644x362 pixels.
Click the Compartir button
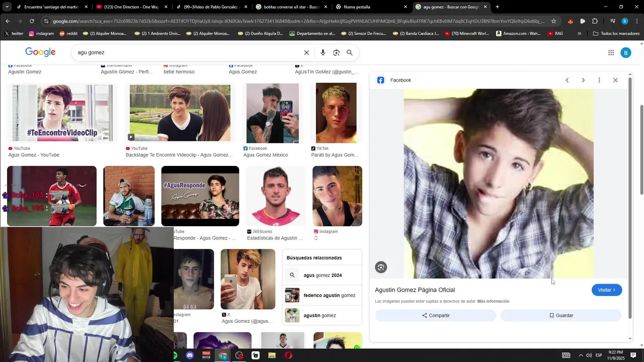click(436, 315)
